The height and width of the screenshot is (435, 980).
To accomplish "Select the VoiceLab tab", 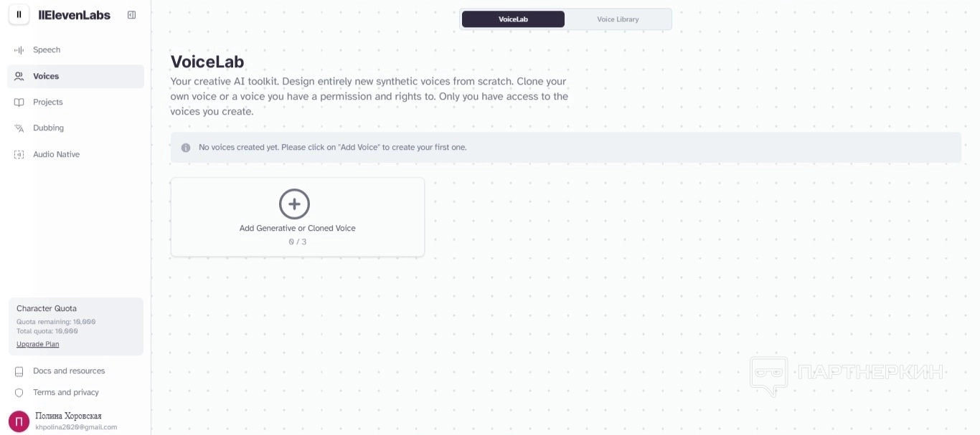I will [x=513, y=19].
